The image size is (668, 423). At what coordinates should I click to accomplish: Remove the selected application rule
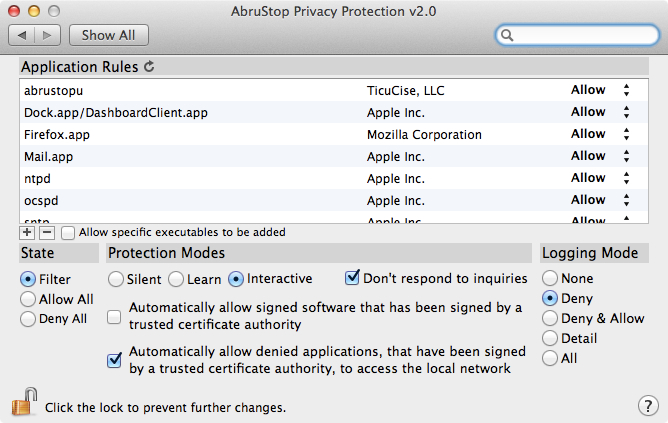[47, 232]
